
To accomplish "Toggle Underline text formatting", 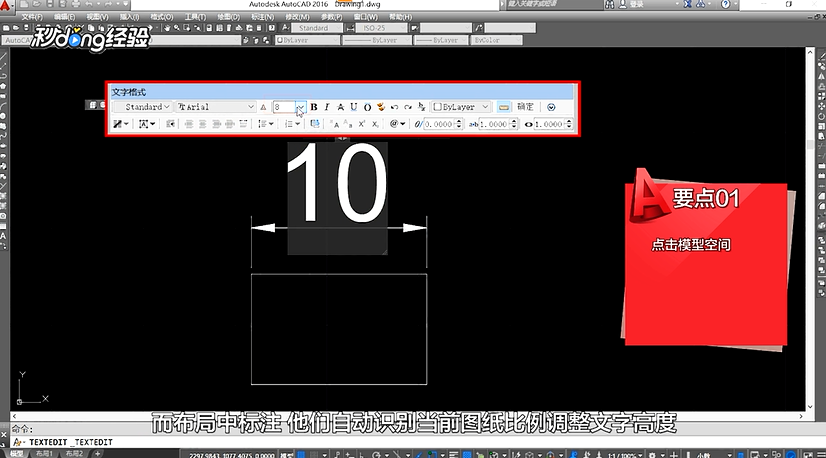I will click(353, 107).
